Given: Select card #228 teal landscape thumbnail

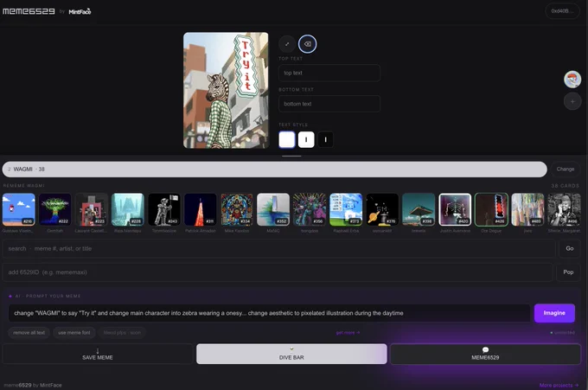Looking at the screenshot, I should [128, 209].
